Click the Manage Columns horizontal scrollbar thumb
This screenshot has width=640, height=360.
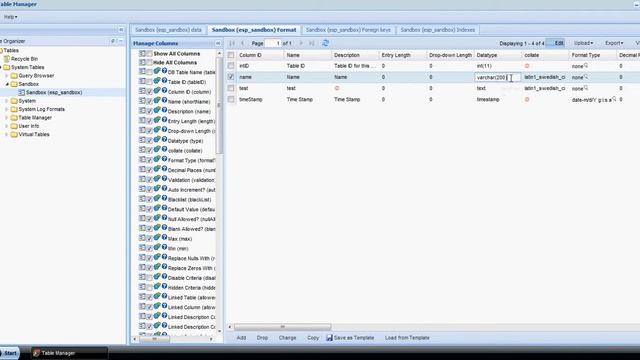pos(154,338)
